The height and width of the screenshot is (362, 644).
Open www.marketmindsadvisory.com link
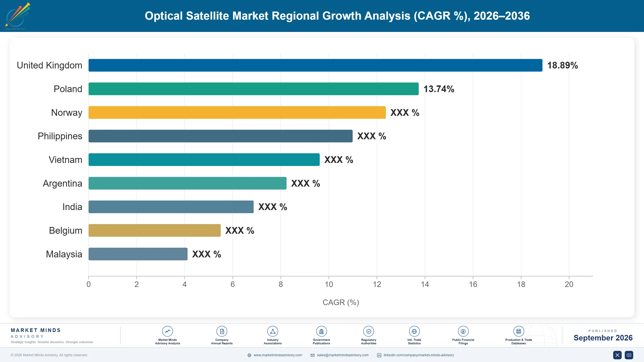coord(278,355)
